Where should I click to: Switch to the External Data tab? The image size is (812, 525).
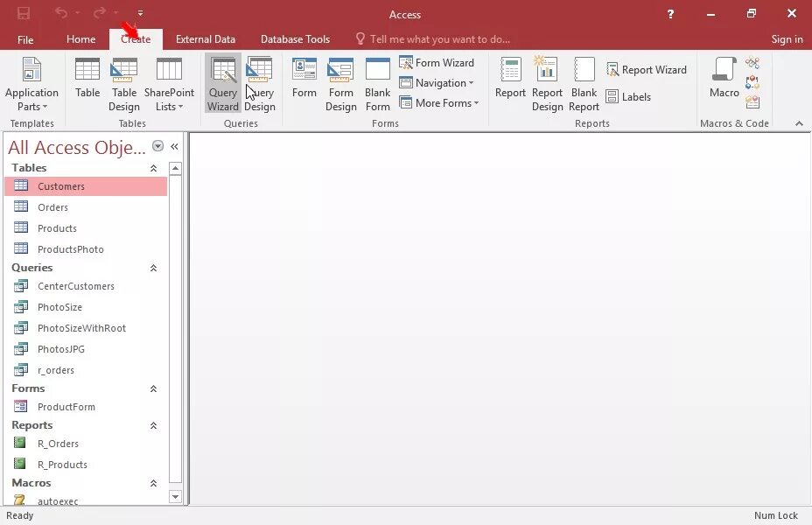coord(205,39)
